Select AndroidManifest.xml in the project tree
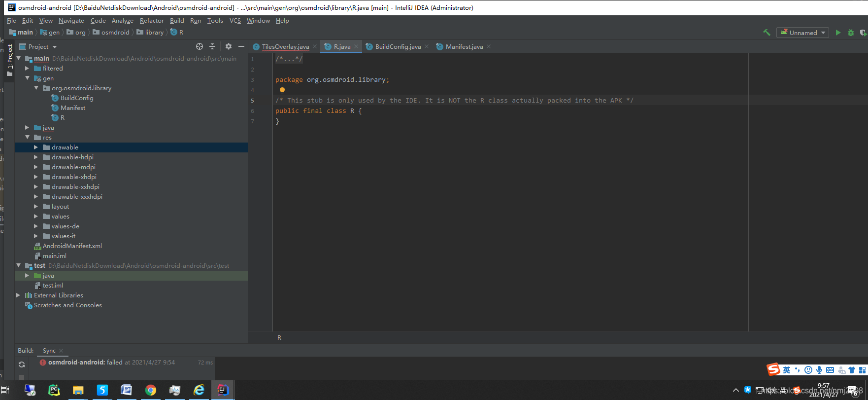 click(x=72, y=246)
